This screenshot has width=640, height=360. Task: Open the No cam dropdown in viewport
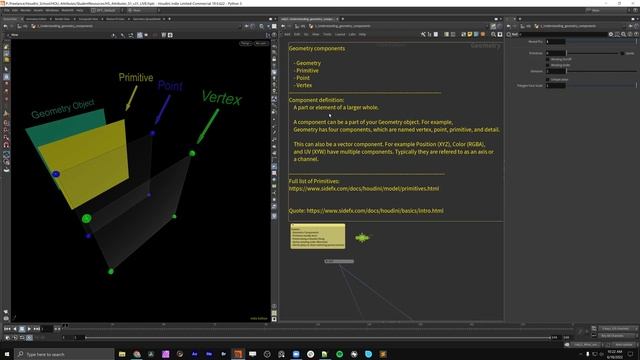pyautogui.click(x=260, y=43)
